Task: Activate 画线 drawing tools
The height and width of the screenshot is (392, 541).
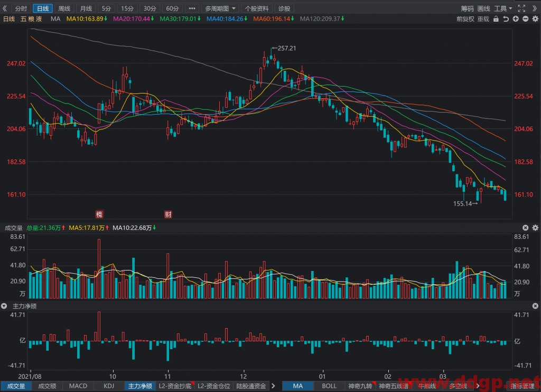Action: point(484,8)
